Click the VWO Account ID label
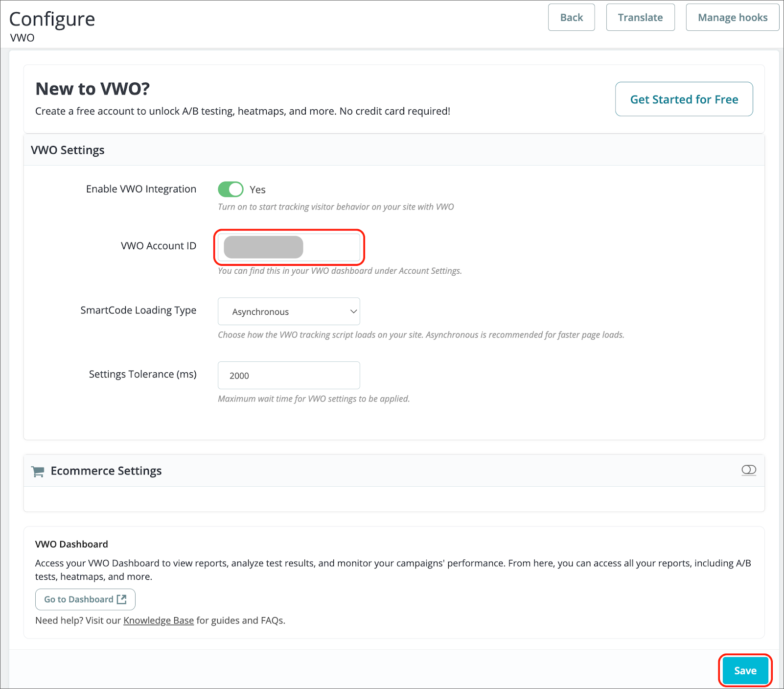Screen dimensions: 784x689 159,246
